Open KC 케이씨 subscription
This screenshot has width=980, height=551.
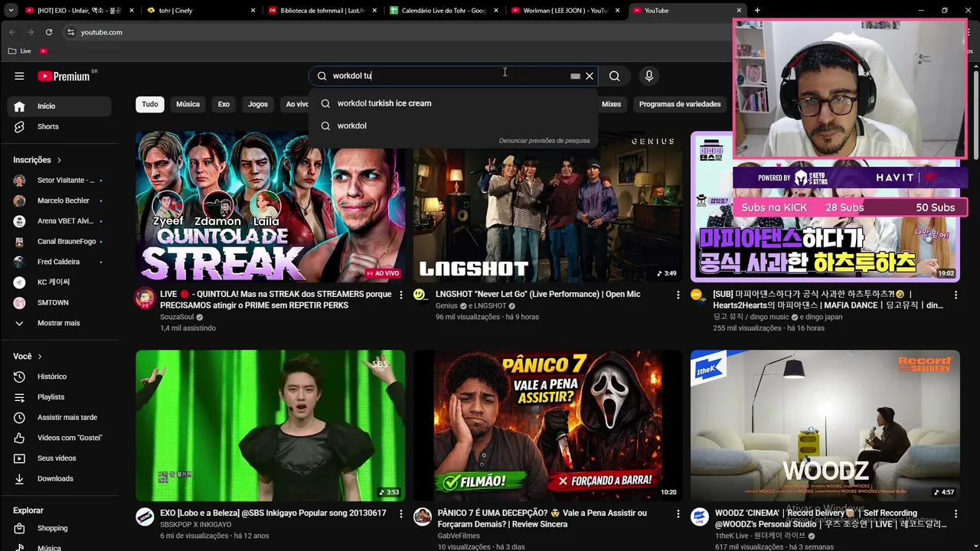click(59, 282)
